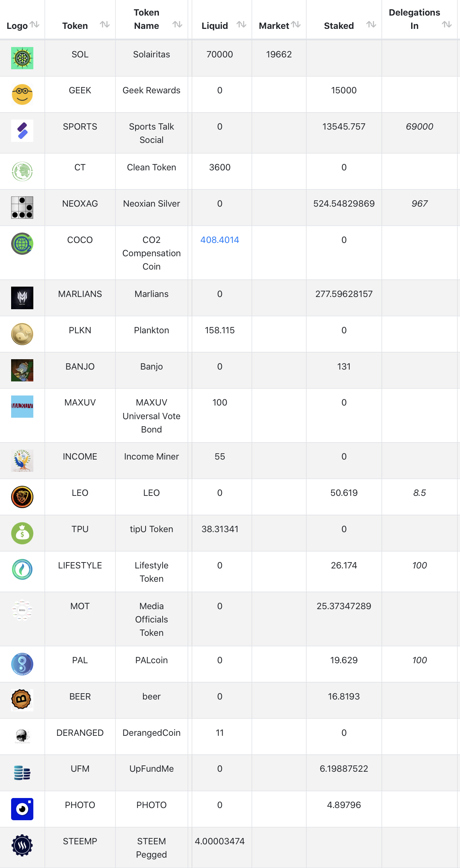This screenshot has height=868, width=460.
Task: Click the LEO lion logo icon
Action: point(22,497)
